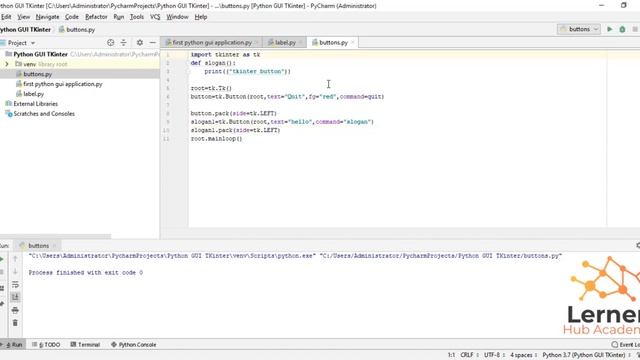Switch to buttons.py editor tab
Screen dimensions: 640x360
(x=333, y=42)
